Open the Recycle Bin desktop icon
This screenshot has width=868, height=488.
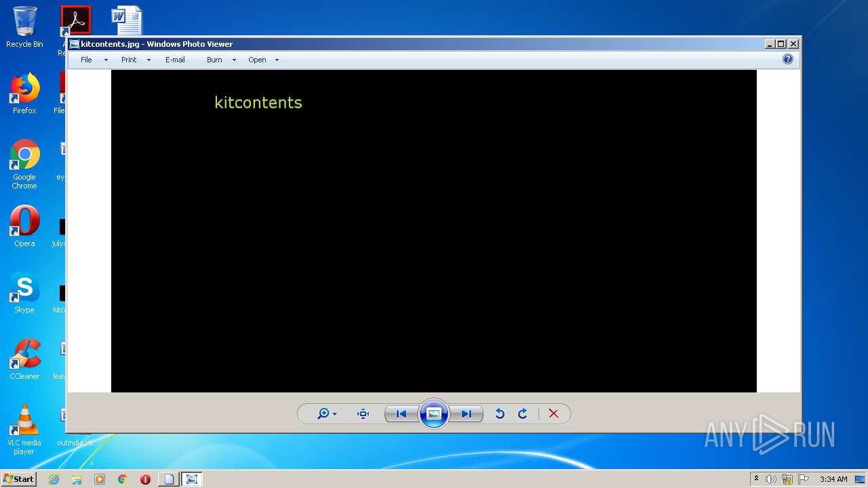click(x=24, y=27)
